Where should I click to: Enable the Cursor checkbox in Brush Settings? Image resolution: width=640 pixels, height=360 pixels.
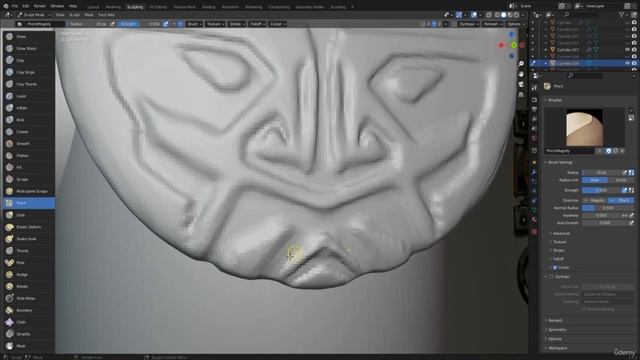pos(555,267)
